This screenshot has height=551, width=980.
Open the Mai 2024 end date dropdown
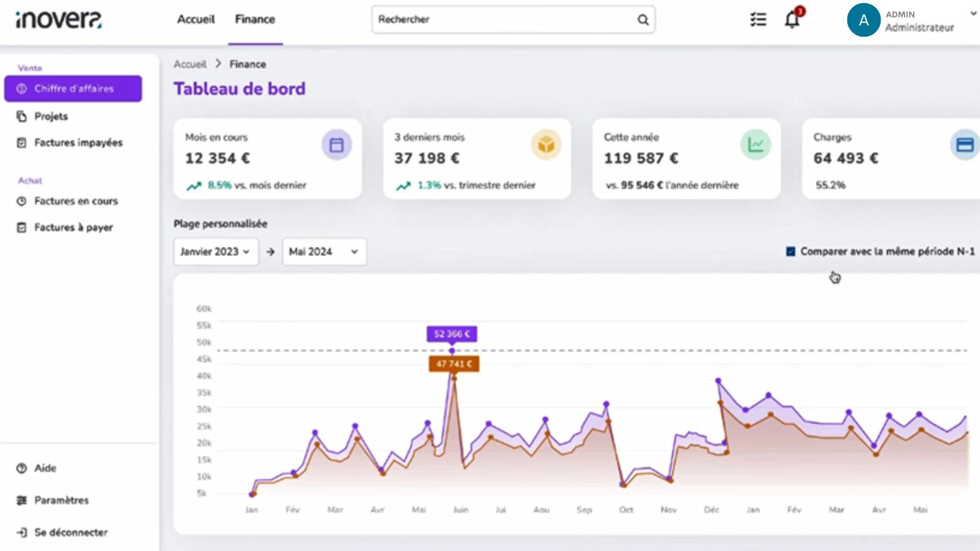324,252
